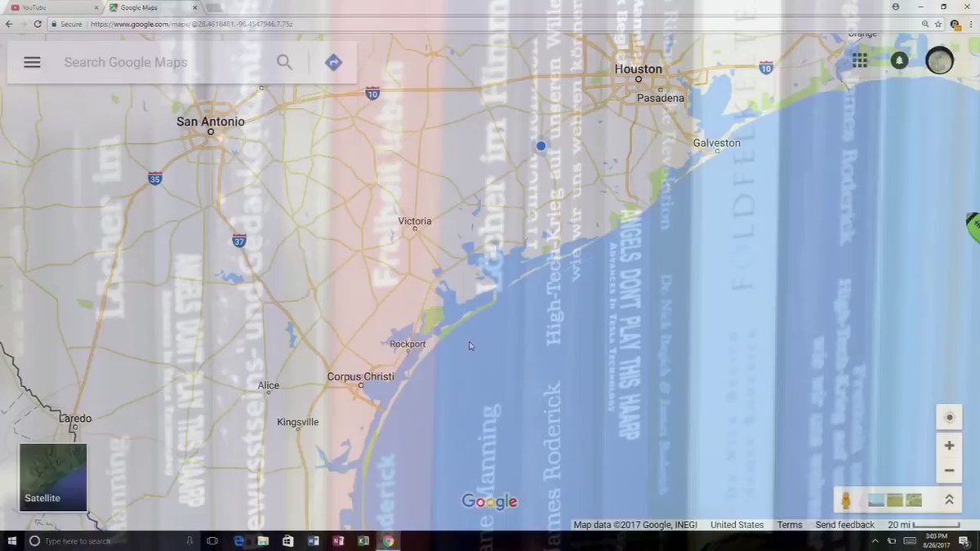The width and height of the screenshot is (980, 551).
Task: Click the Houston city label
Action: pos(639,69)
